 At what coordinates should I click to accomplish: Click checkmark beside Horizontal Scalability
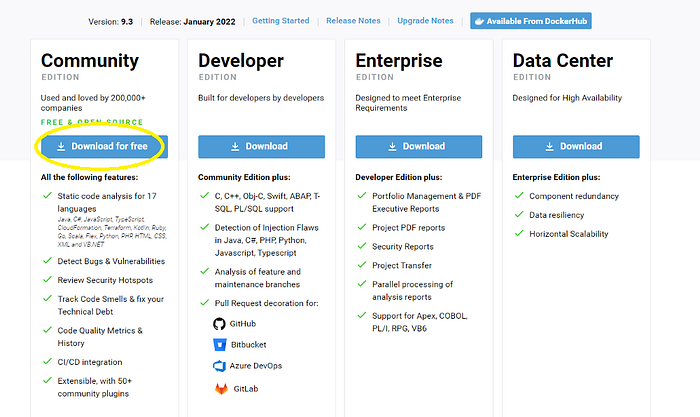(x=519, y=233)
